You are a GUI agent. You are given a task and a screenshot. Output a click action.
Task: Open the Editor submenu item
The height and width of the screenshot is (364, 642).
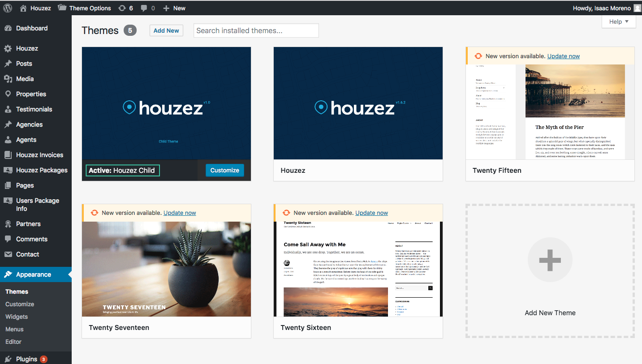tap(13, 342)
